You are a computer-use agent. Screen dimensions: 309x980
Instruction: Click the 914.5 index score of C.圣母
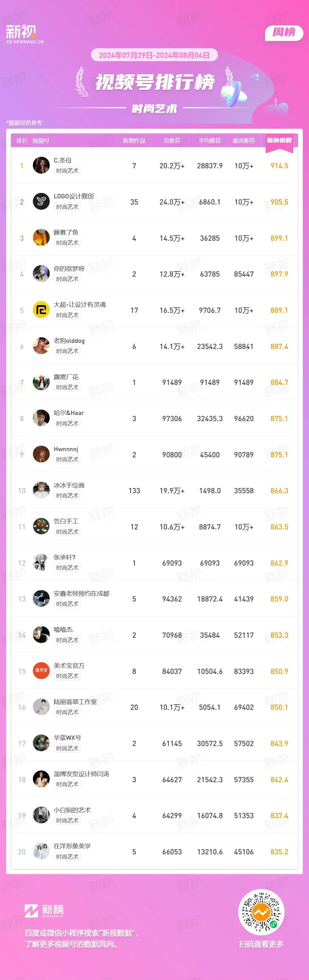[279, 166]
